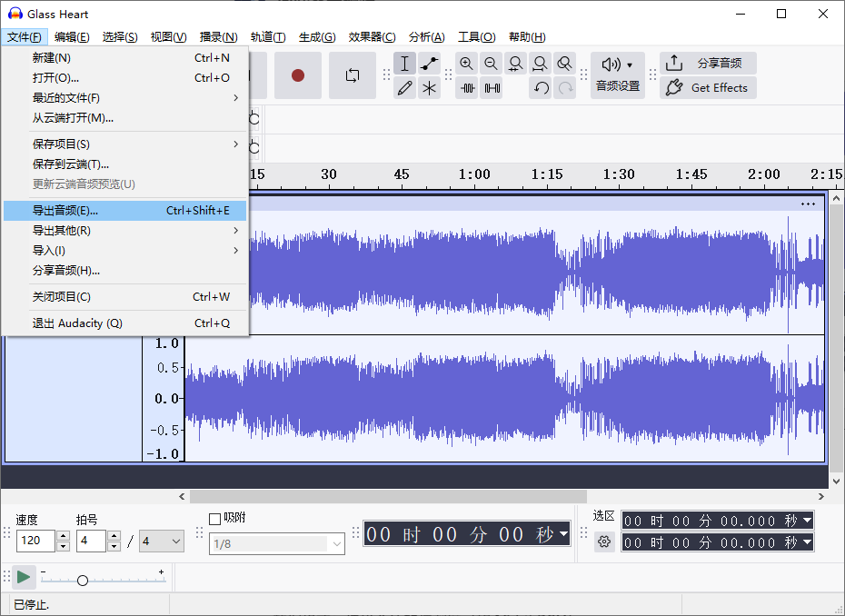
Task: Select the Multi-tool asterisk icon
Action: click(430, 88)
